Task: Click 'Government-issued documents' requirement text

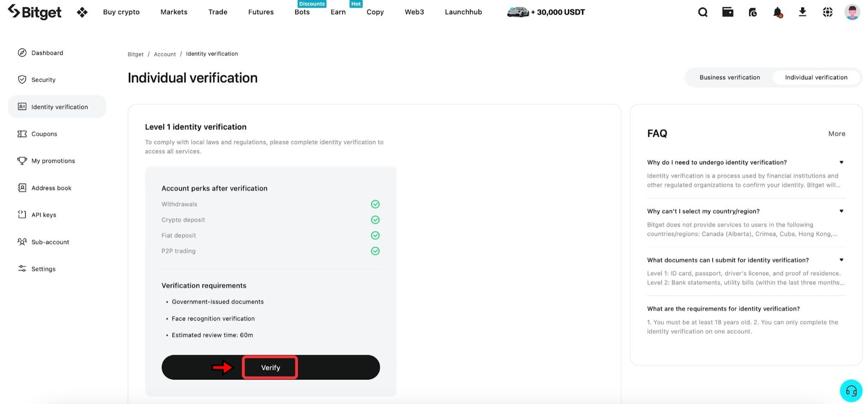Action: tap(218, 302)
